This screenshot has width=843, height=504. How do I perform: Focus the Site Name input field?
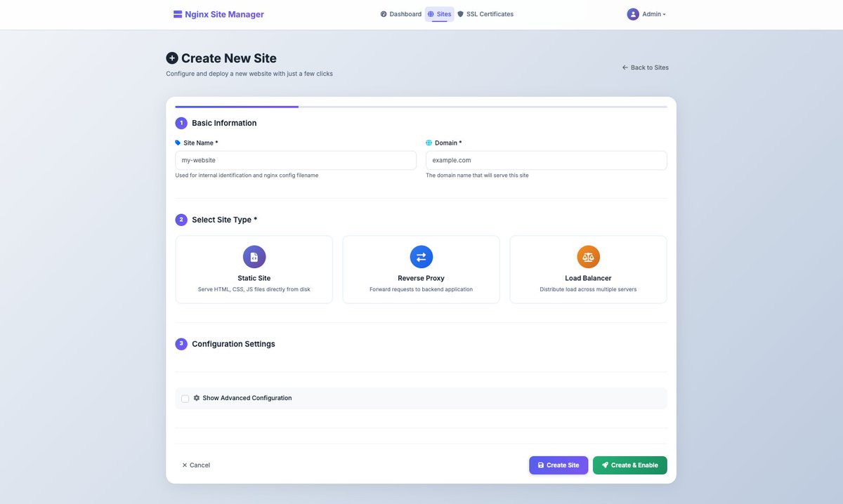296,160
